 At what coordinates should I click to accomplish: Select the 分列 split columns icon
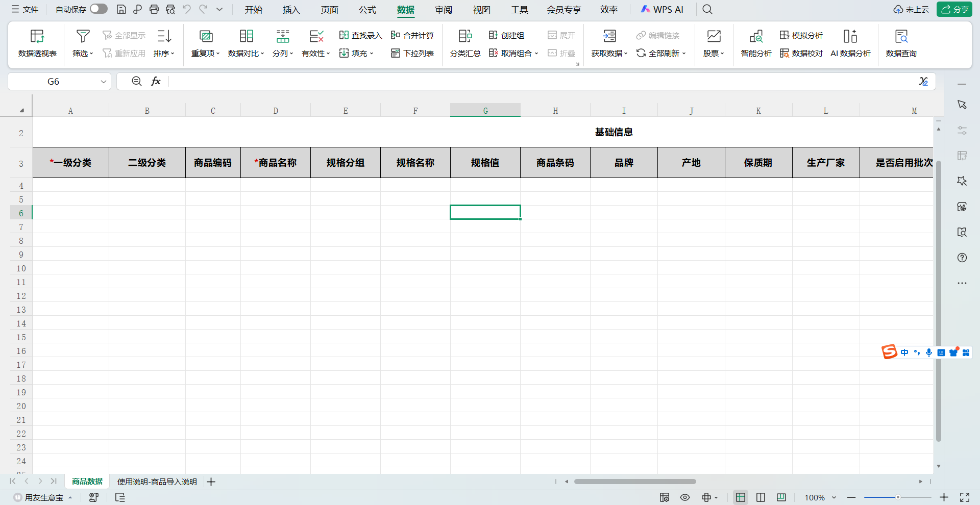(283, 36)
